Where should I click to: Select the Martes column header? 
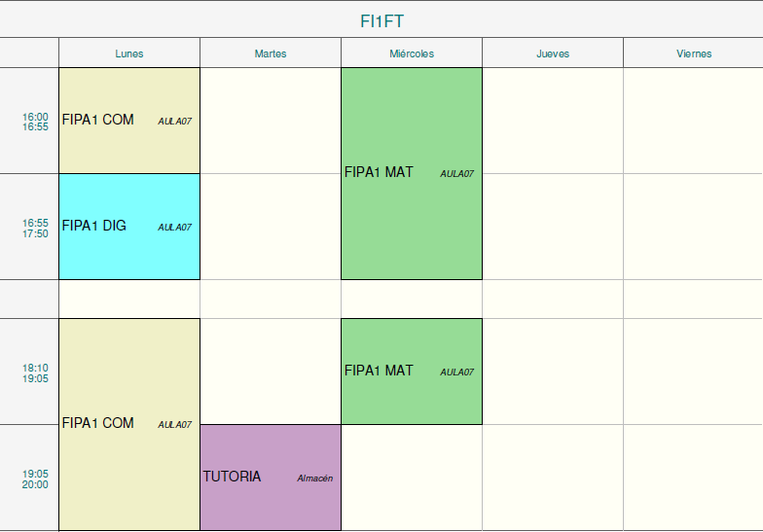tap(271, 53)
